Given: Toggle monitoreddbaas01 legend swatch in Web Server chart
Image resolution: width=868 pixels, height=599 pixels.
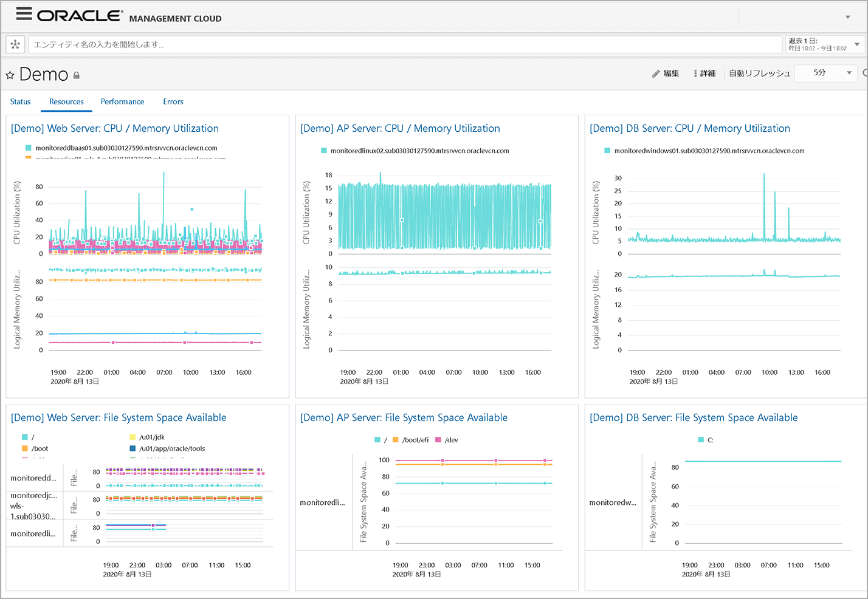Looking at the screenshot, I should tap(28, 148).
